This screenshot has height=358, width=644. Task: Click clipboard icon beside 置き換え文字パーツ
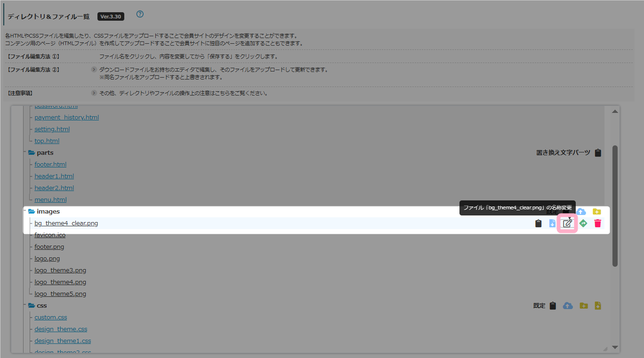pyautogui.click(x=598, y=153)
